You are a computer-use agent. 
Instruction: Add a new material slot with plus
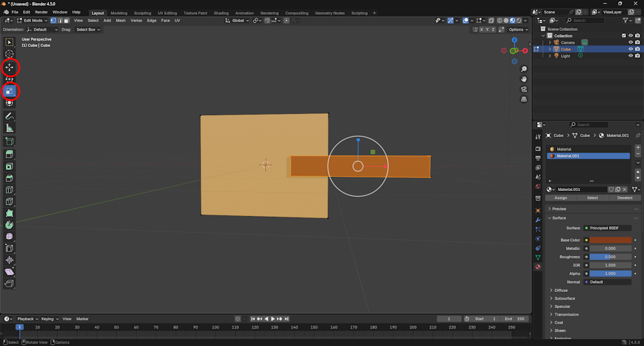tap(638, 147)
